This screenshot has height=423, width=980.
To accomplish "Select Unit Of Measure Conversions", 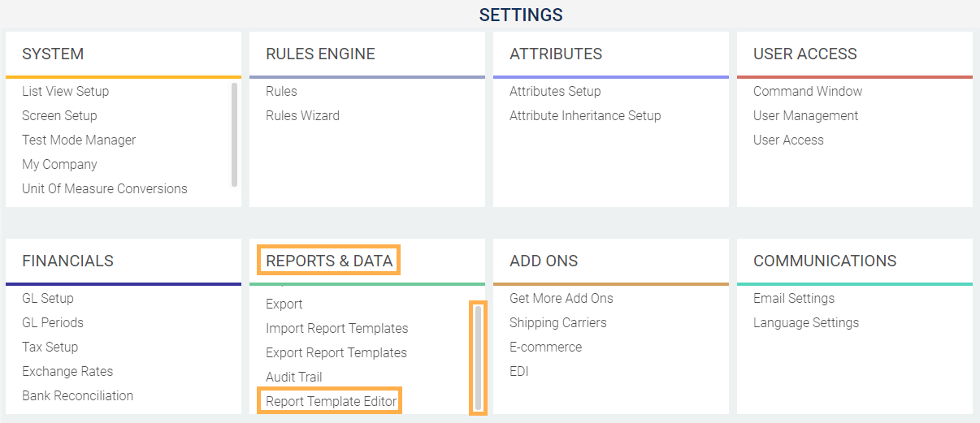I will [x=104, y=189].
